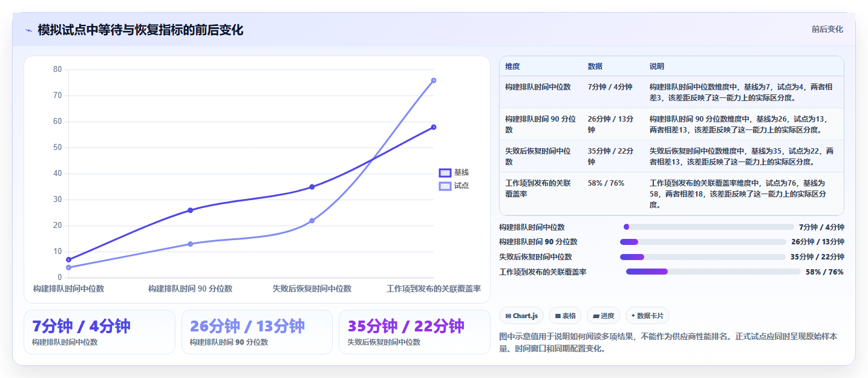Click the icon in the 进度 chip
This screenshot has height=378, width=868.
pos(596,316)
